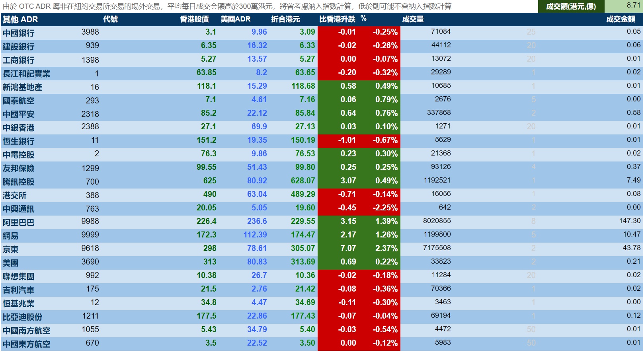
Task: Click 阿里巴巴 US ADR price 236.6
Action: coord(257,221)
